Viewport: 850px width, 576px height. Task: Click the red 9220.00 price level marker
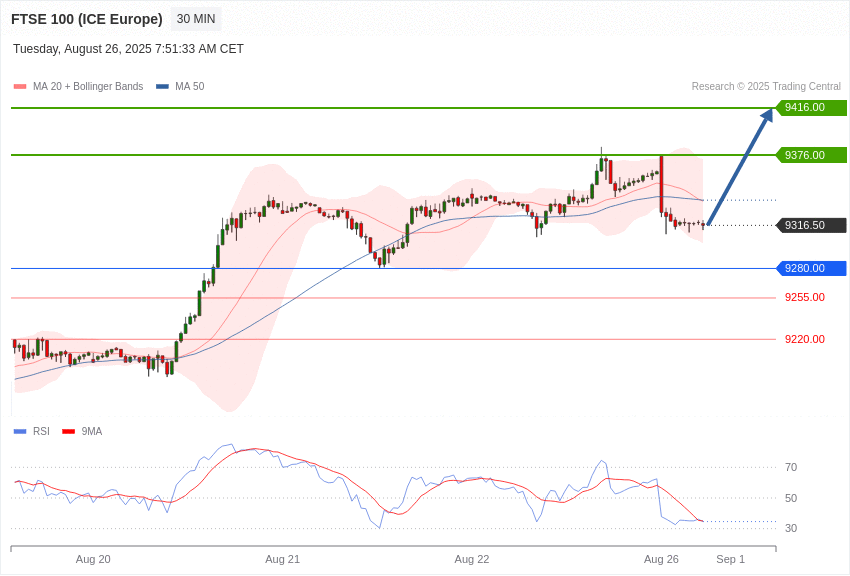click(x=805, y=339)
